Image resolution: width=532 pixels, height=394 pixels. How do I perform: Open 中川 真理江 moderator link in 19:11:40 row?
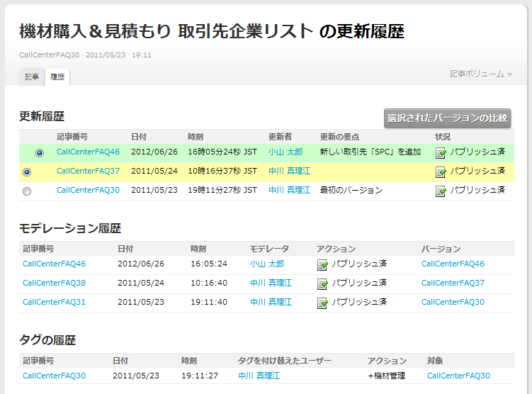pyautogui.click(x=271, y=302)
